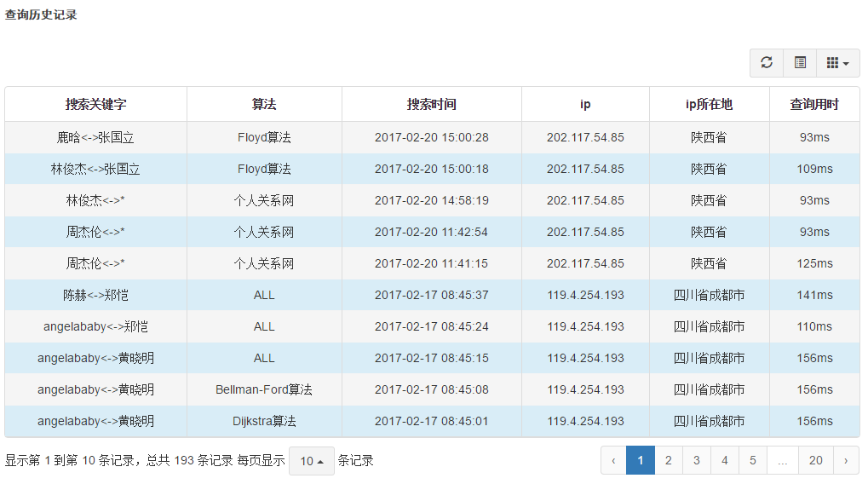Click the 2017-02-20 14:58:19 time cell
This screenshot has width=868, height=484.
(432, 200)
